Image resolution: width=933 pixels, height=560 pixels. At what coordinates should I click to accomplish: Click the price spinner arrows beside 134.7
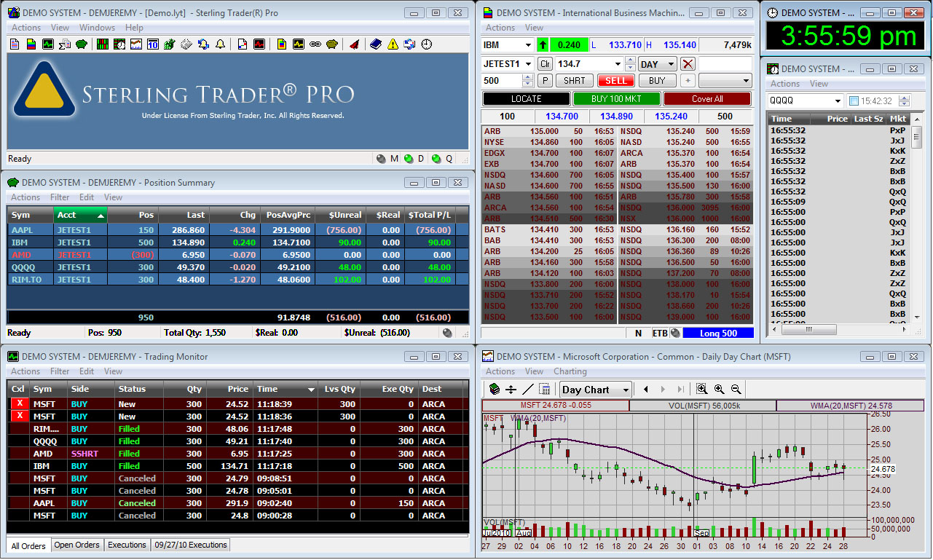(x=630, y=64)
